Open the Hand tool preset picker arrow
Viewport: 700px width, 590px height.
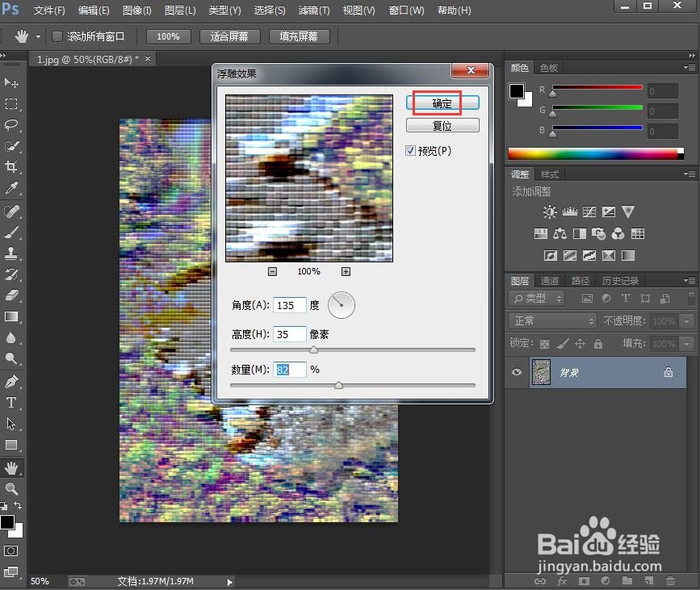pyautogui.click(x=39, y=36)
